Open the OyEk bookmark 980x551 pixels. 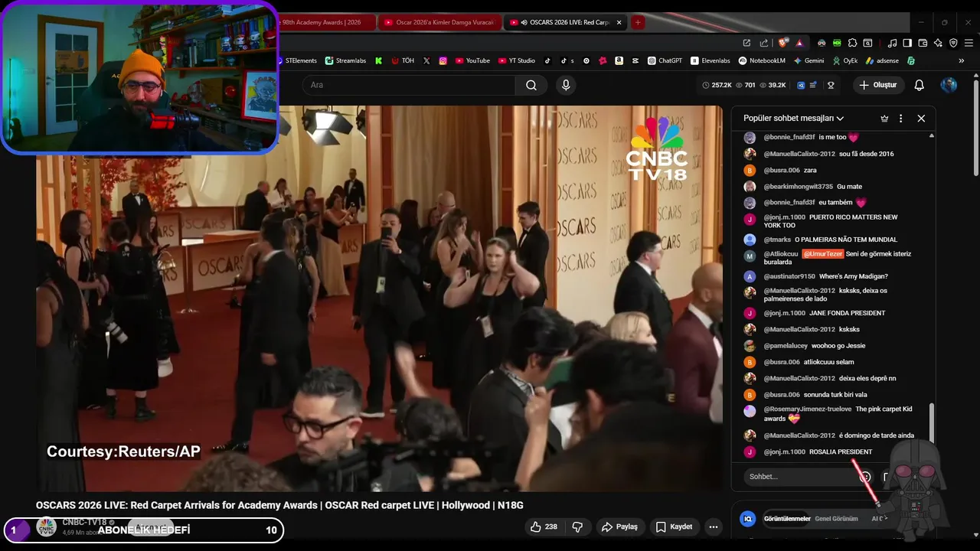[845, 60]
